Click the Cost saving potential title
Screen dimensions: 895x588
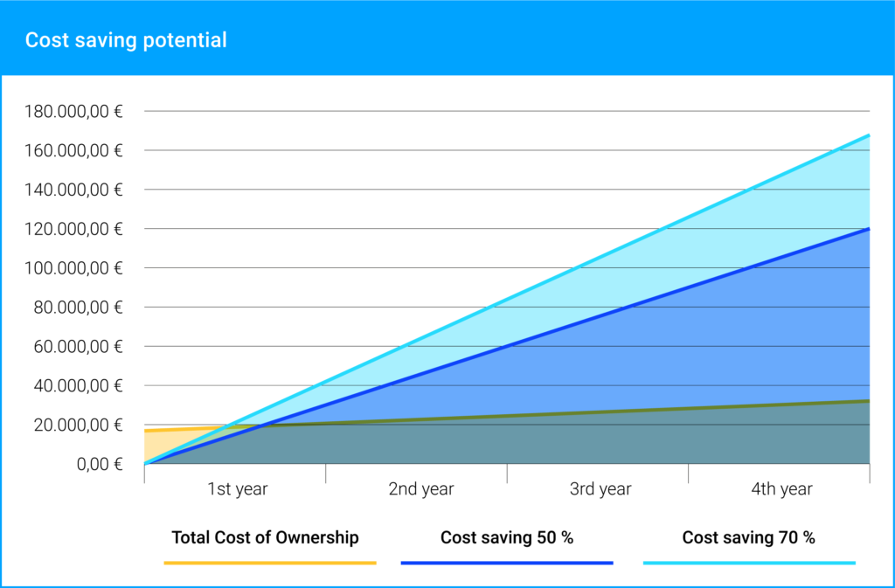(x=126, y=40)
